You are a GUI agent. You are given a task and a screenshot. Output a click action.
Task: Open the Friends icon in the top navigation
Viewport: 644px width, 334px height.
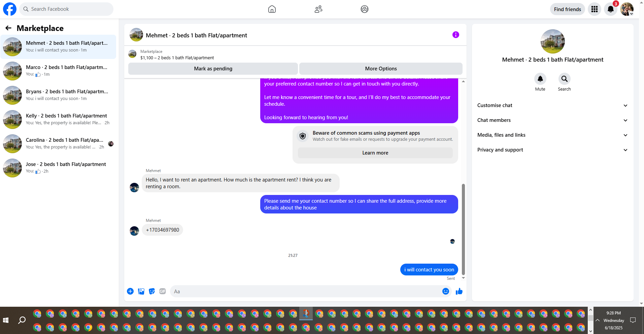318,9
